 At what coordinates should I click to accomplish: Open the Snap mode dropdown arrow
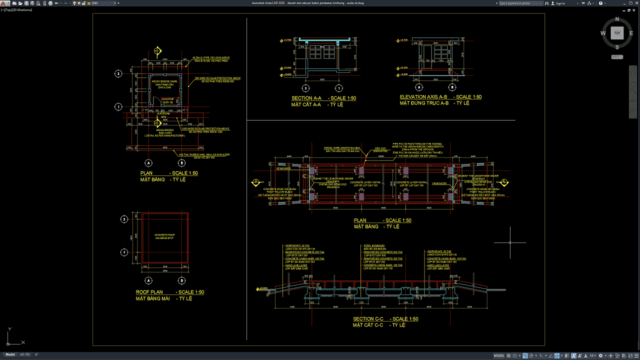click(x=520, y=356)
